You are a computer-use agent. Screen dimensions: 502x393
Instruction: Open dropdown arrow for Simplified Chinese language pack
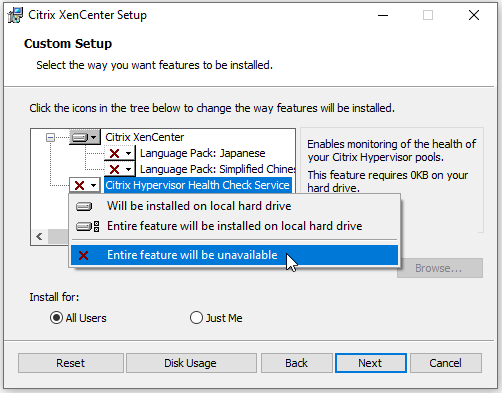click(x=128, y=169)
